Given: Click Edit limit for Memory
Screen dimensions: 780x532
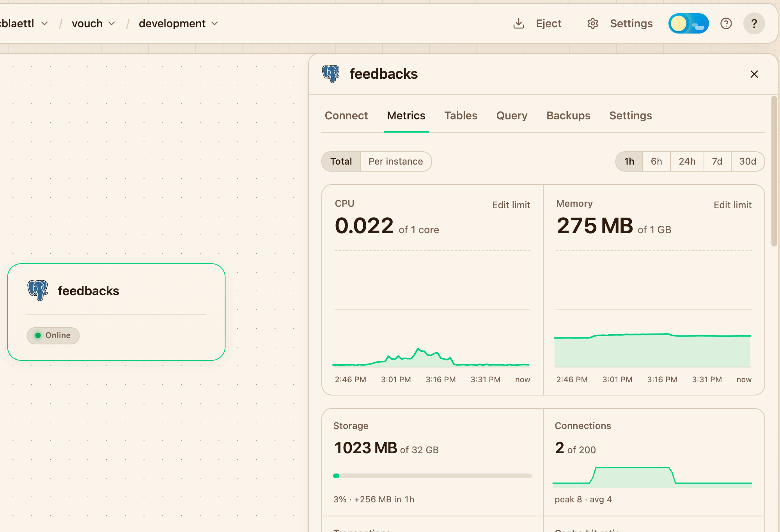Looking at the screenshot, I should coord(732,205).
